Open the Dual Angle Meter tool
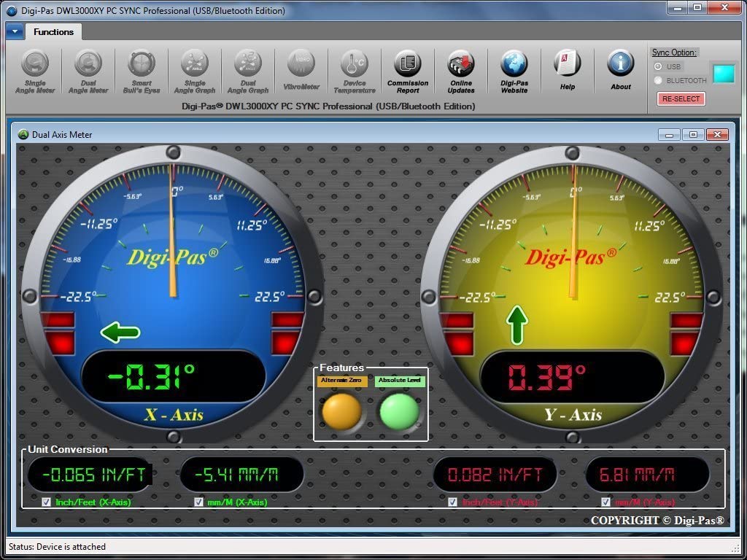 pyautogui.click(x=88, y=71)
